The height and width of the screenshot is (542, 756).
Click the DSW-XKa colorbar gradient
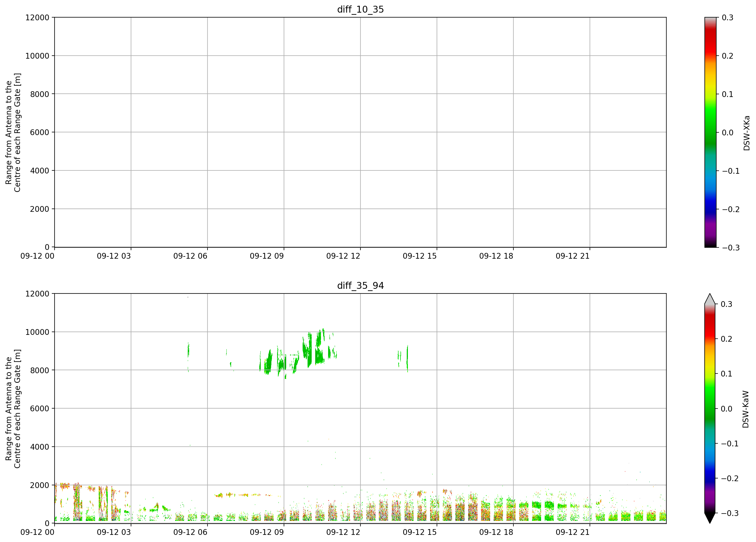coord(710,132)
